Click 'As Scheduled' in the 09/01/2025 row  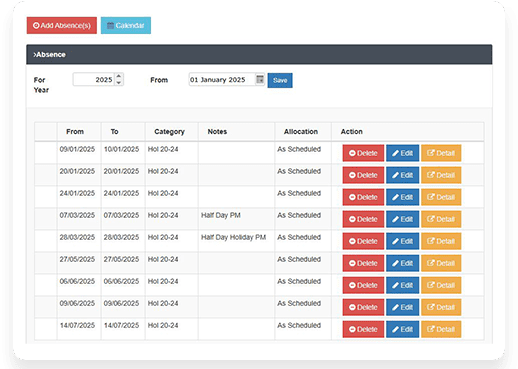click(x=299, y=149)
